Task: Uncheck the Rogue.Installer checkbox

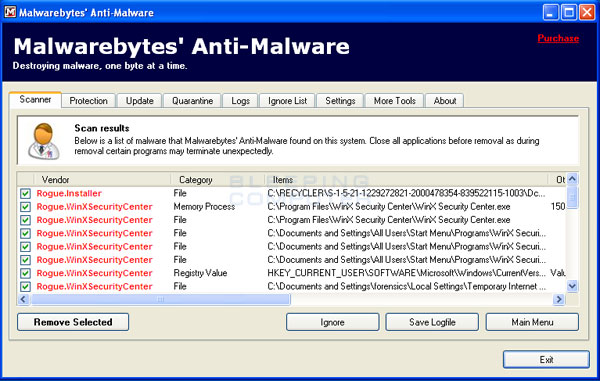Action: [x=25, y=193]
